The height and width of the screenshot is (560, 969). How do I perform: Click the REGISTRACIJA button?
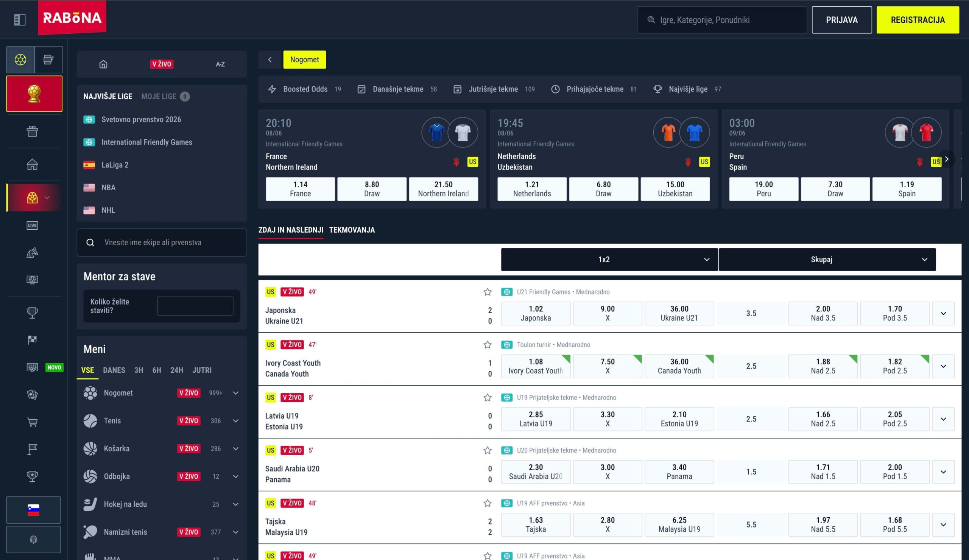pos(918,20)
